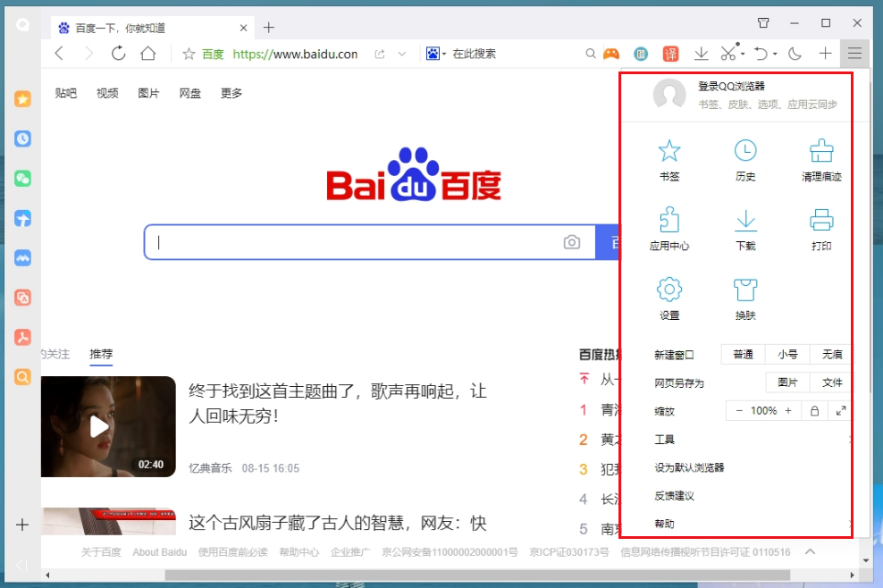Click the game controller icon in toolbar
The image size is (883, 588).
click(x=611, y=54)
